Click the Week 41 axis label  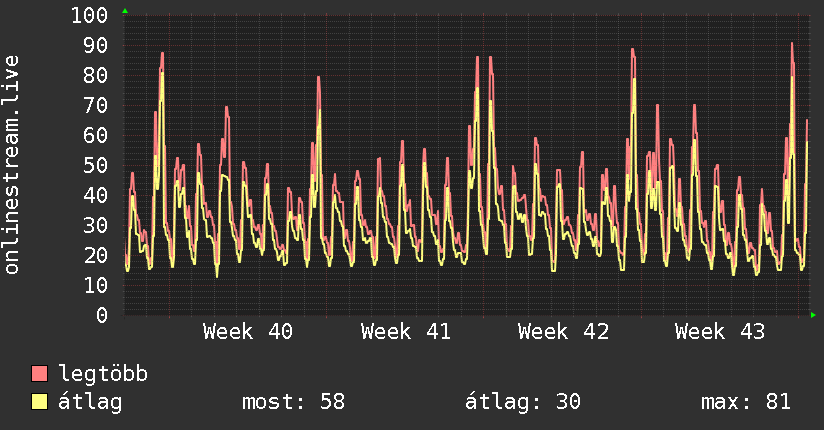[x=406, y=332]
